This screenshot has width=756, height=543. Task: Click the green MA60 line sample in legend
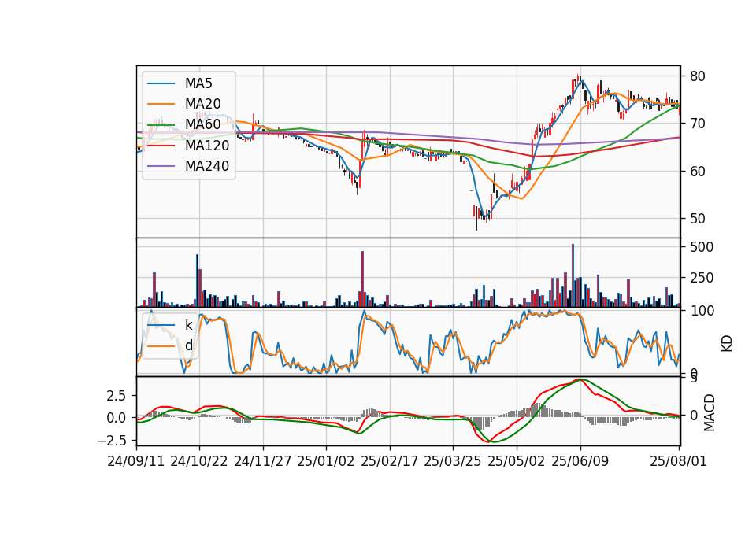click(x=161, y=125)
